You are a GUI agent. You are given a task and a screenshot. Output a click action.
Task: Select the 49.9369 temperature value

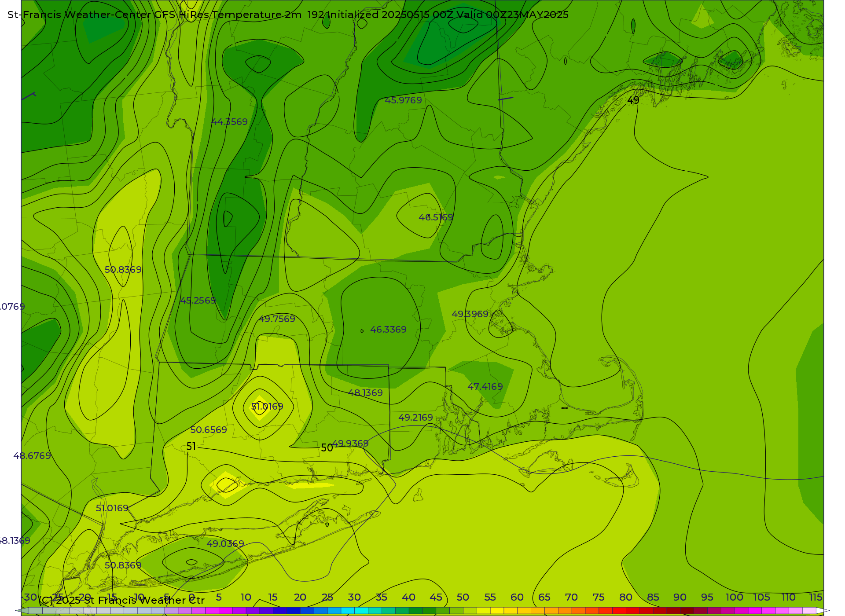point(350,444)
